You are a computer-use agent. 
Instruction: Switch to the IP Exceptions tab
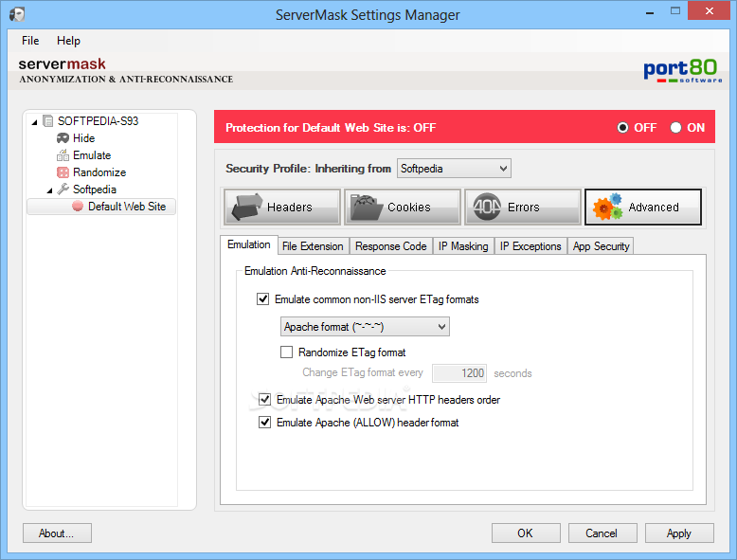click(x=530, y=246)
